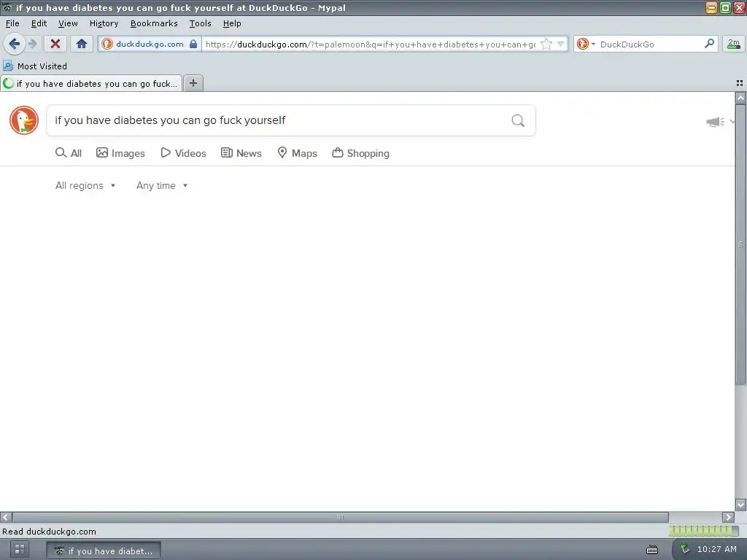
Task: Switch to Images results
Action: 120,153
